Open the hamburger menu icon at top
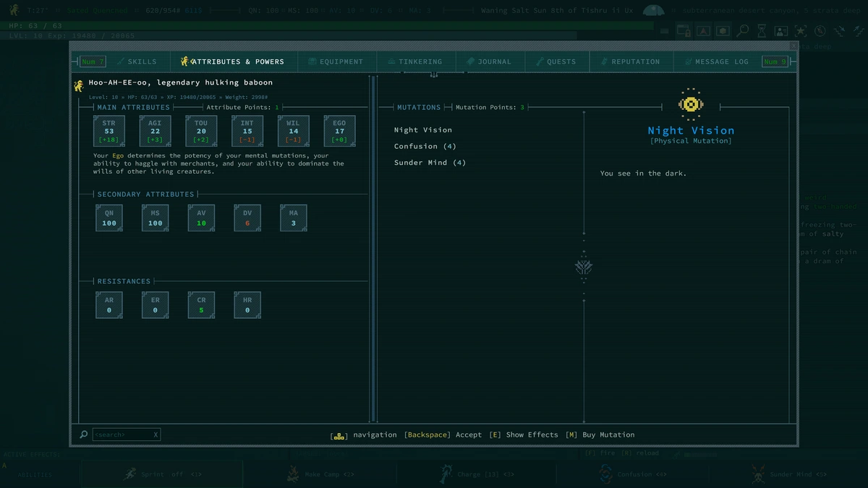The width and height of the screenshot is (868, 488). tap(664, 31)
